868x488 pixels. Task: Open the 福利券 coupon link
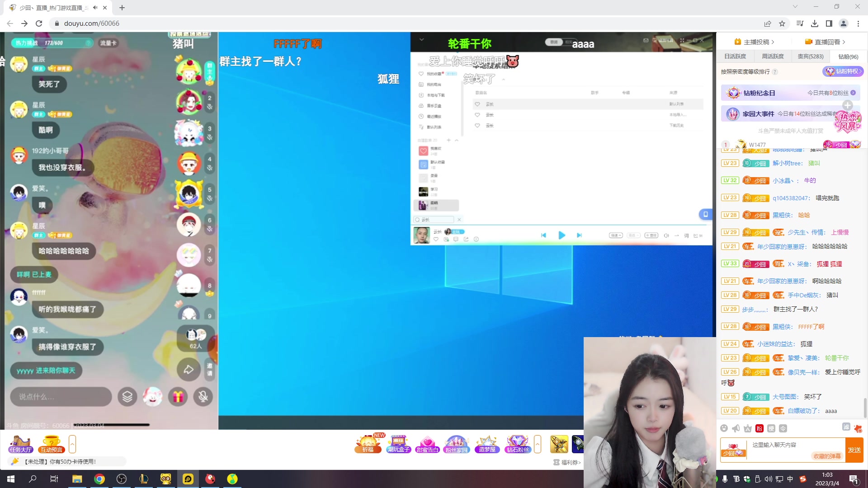[567, 462]
